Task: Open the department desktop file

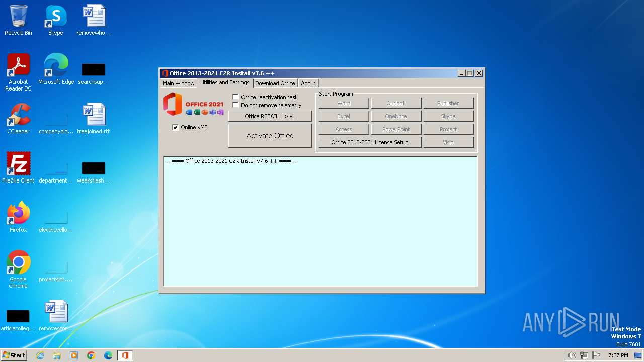Action: pos(56,172)
